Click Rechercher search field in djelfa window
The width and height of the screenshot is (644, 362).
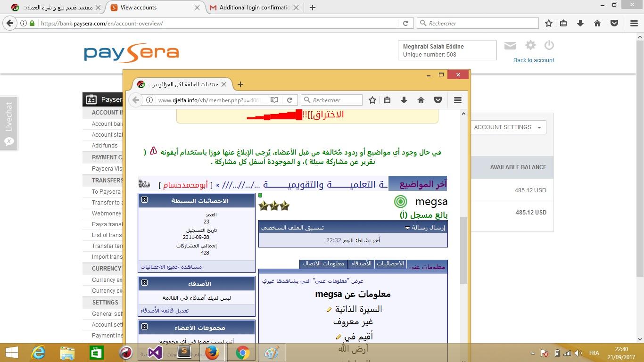(331, 100)
